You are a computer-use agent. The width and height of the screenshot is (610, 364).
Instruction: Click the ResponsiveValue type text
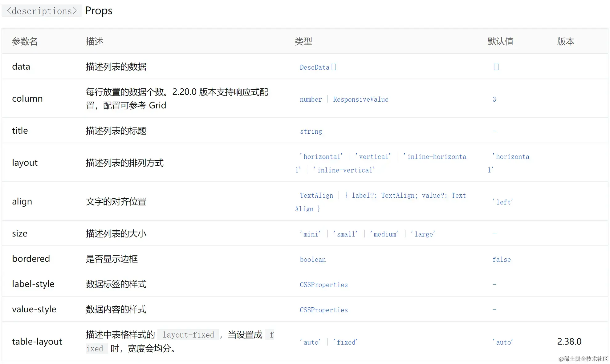[360, 99]
